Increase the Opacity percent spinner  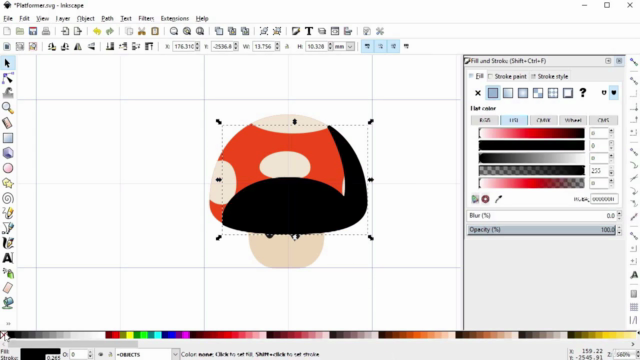tap(619, 227)
